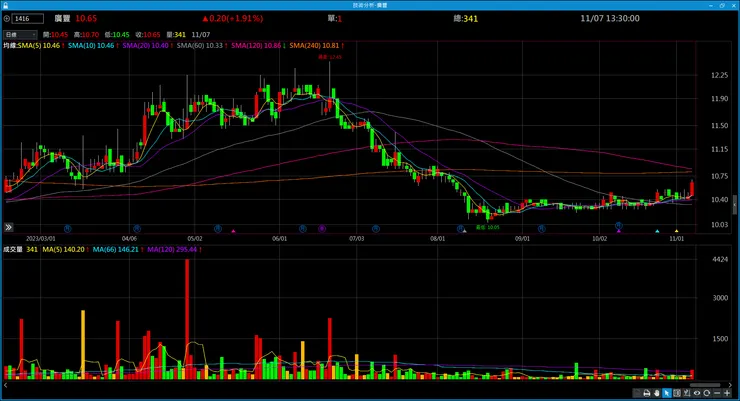Viewport: 740px width, 401px height.
Task: Click the 07/03 date axis label
Action: [356, 239]
